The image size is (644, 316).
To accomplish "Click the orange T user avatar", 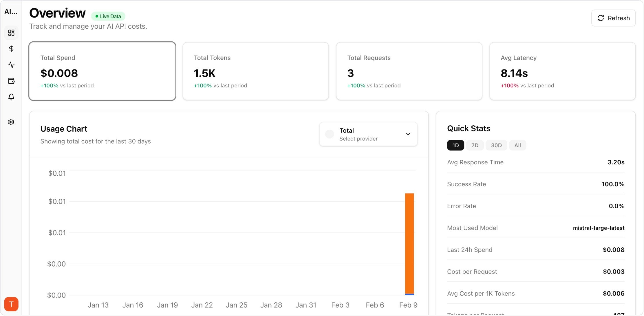I will pos(11,304).
